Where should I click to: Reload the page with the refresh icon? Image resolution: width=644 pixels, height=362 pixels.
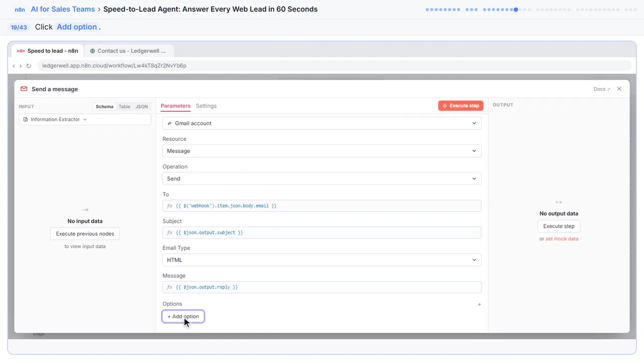[29, 66]
